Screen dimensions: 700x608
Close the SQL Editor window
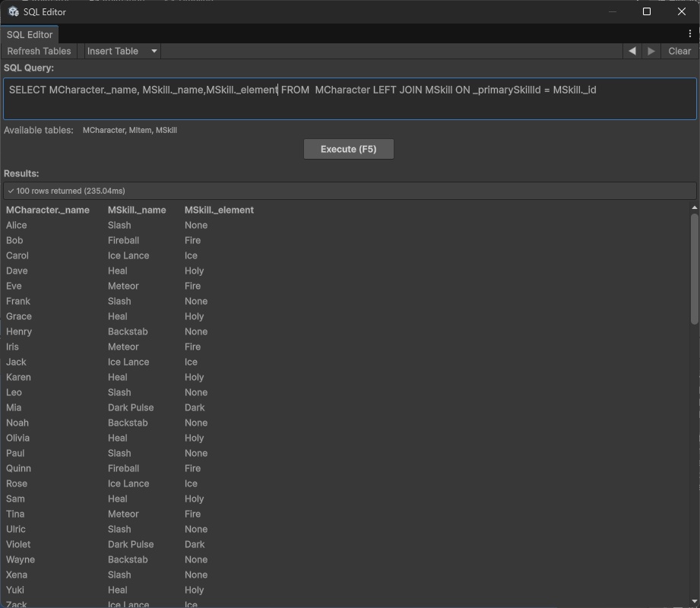point(681,11)
